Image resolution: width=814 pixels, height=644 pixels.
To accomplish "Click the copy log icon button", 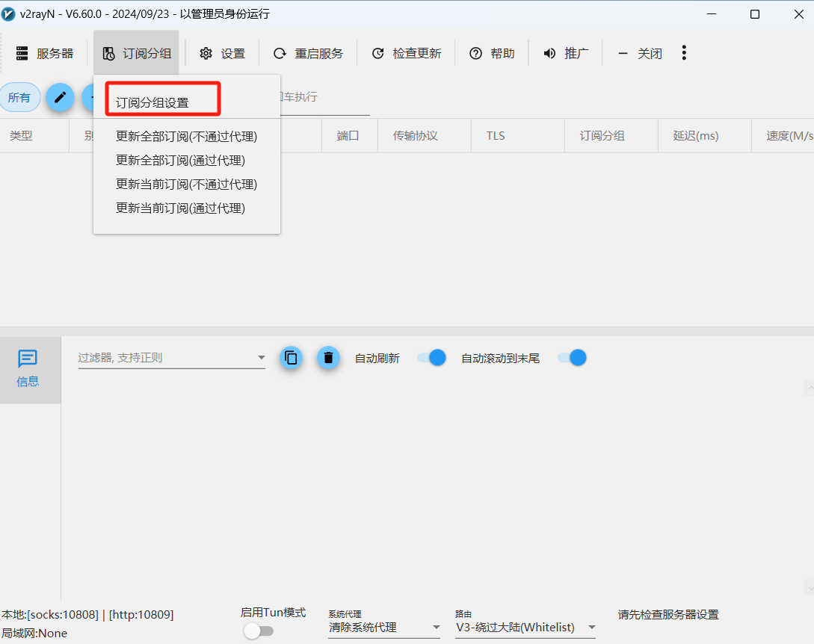I will [x=292, y=358].
